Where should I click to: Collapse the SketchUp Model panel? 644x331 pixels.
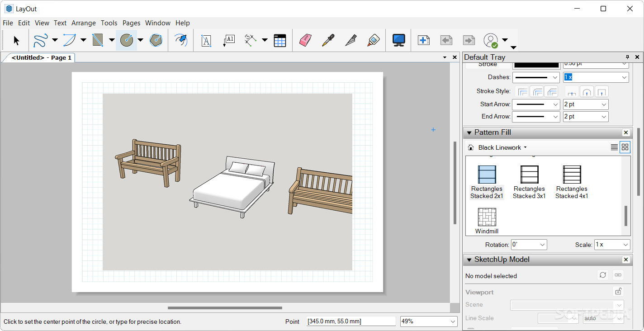tap(469, 260)
